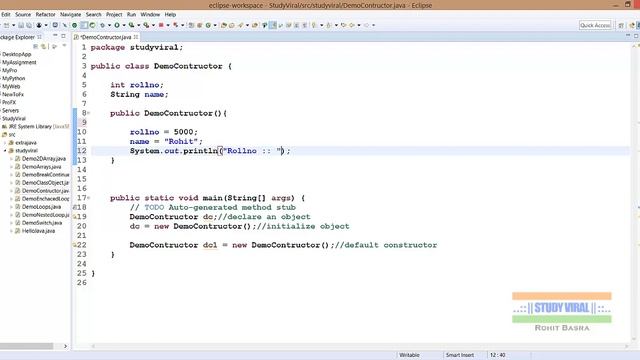Click the green Run toolbar icon
The width and height of the screenshot is (640, 360).
(x=117, y=25)
